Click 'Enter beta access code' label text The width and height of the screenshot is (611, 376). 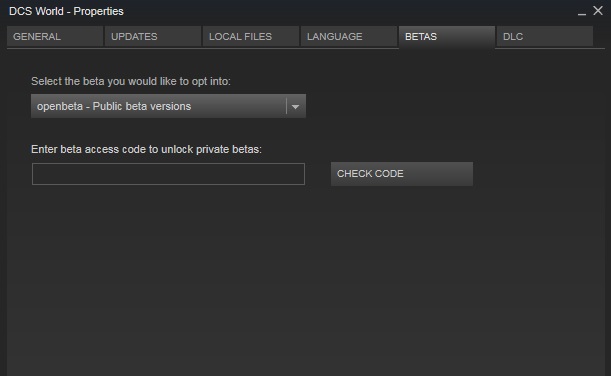[146, 149]
